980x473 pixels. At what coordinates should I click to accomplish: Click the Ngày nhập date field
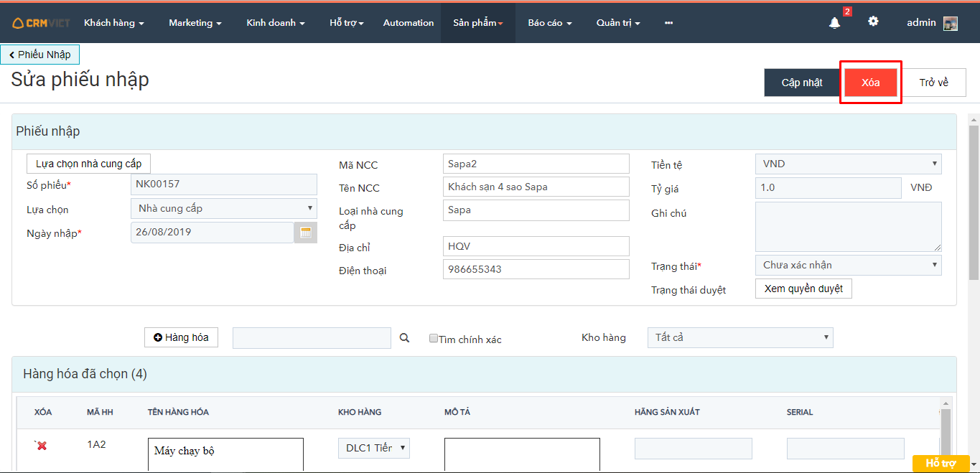pos(213,233)
